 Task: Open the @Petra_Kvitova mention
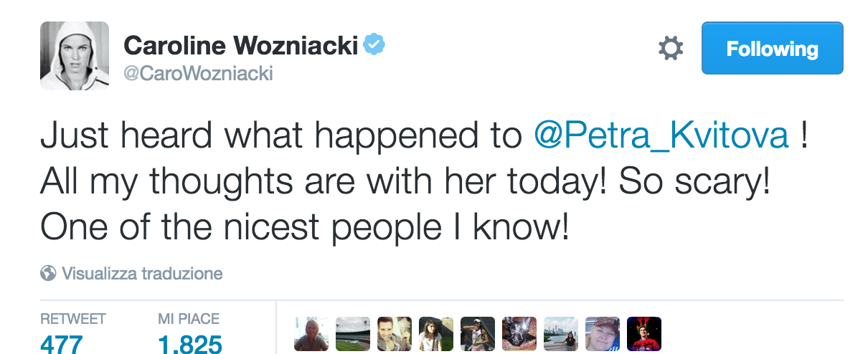tap(661, 135)
